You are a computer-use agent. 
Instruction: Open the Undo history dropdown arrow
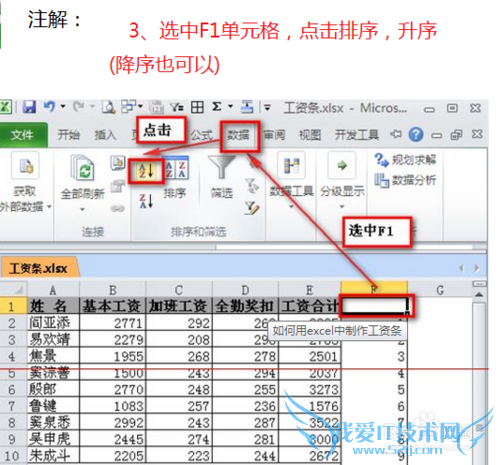(63, 107)
